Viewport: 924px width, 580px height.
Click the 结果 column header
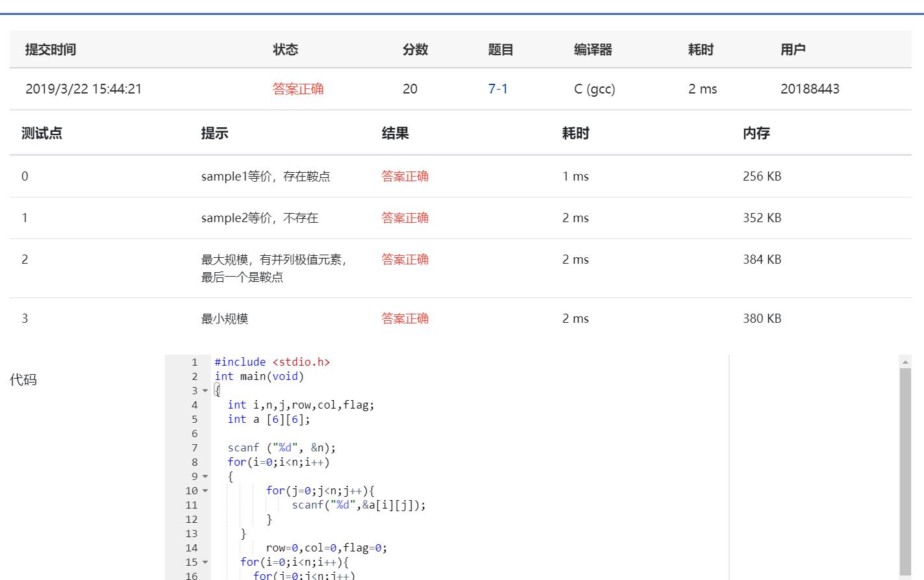[x=395, y=133]
